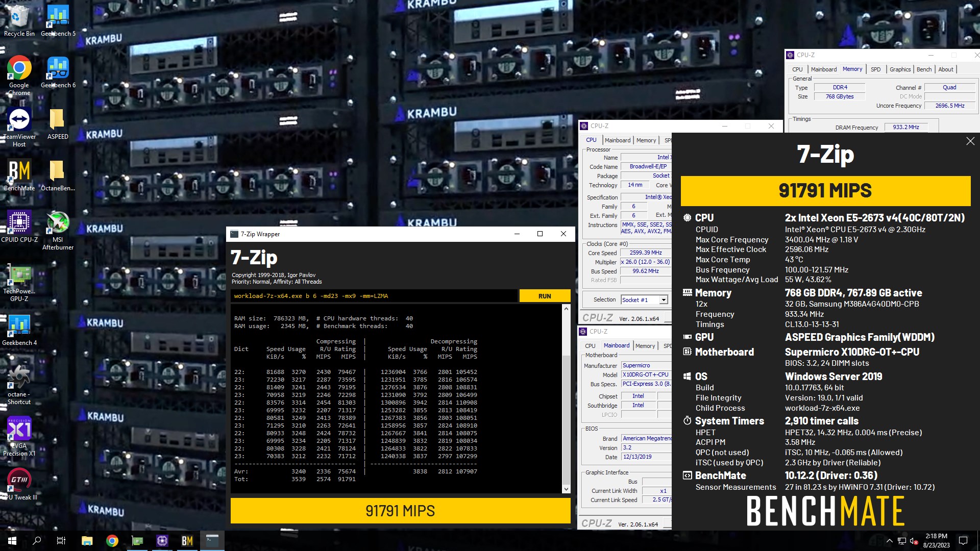Select Mainboard tab in top-right CPU-Z window

[x=823, y=69]
